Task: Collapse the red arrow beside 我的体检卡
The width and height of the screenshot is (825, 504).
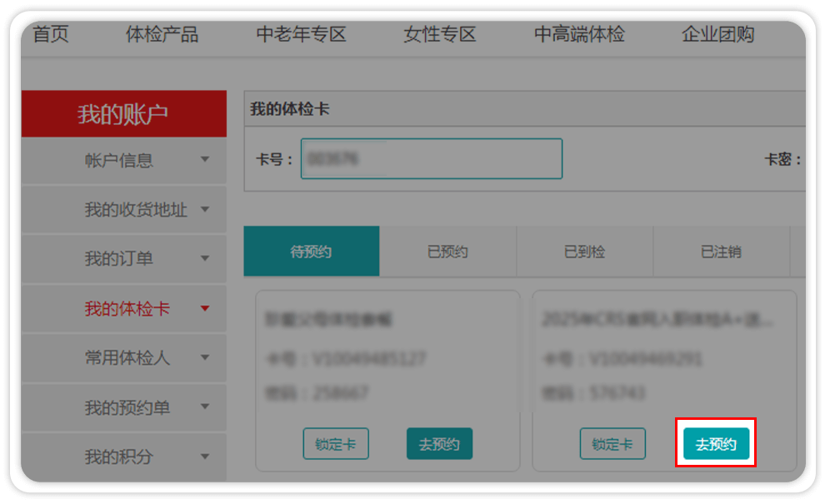Action: 205,309
